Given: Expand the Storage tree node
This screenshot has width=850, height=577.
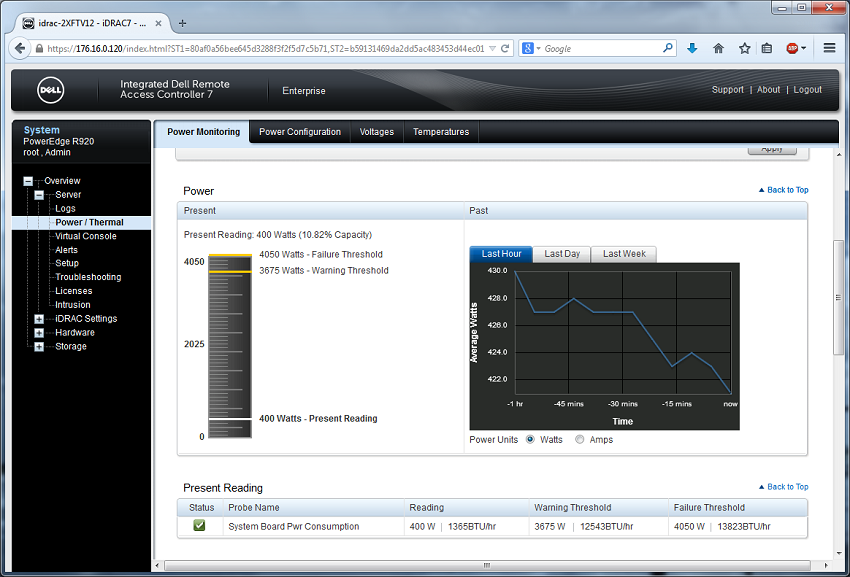Looking at the screenshot, I should tap(39, 347).
